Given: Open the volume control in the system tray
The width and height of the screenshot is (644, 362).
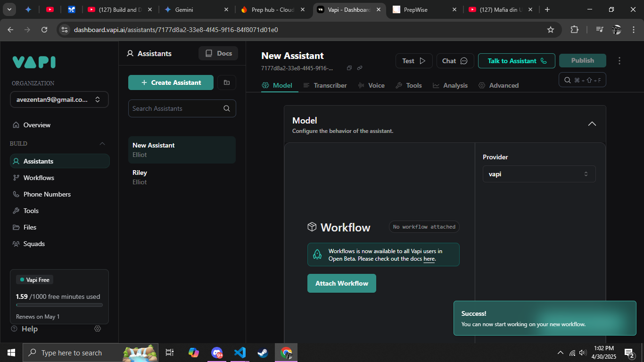Looking at the screenshot, I should pos(583,353).
